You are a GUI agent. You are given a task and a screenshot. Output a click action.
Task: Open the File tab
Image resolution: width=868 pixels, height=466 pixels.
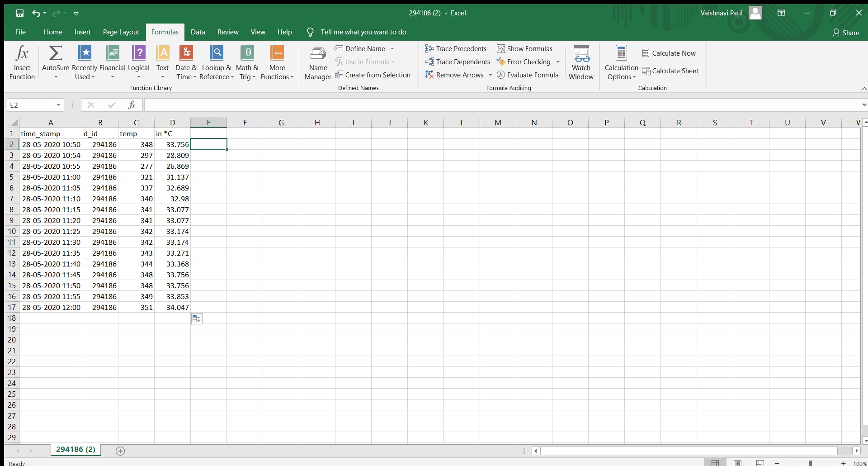tap(20, 32)
